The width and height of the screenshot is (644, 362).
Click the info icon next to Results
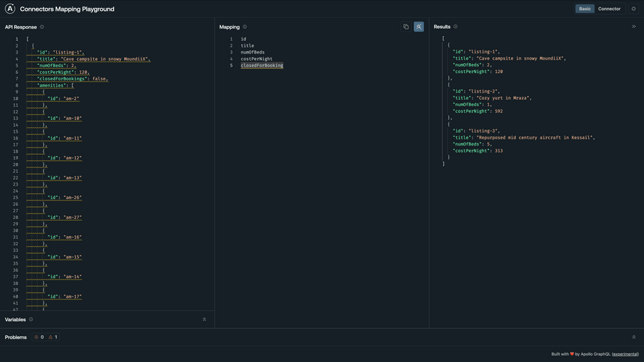(x=455, y=27)
